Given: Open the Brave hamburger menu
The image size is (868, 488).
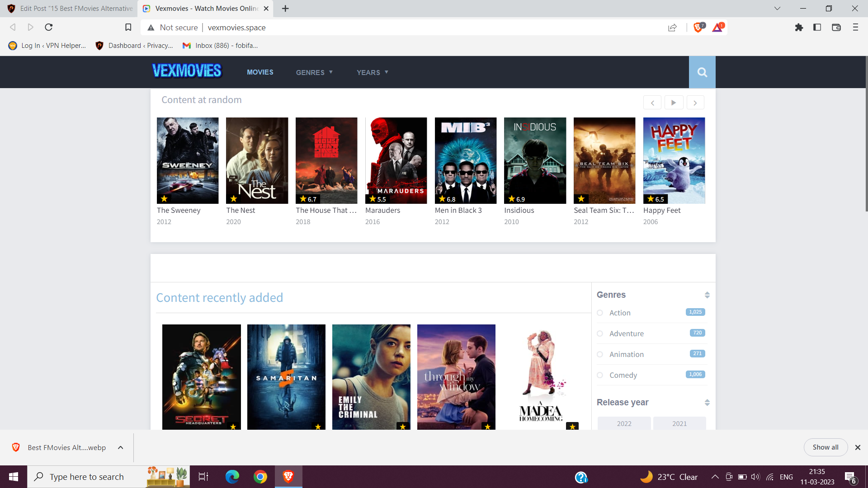Looking at the screenshot, I should (x=855, y=28).
